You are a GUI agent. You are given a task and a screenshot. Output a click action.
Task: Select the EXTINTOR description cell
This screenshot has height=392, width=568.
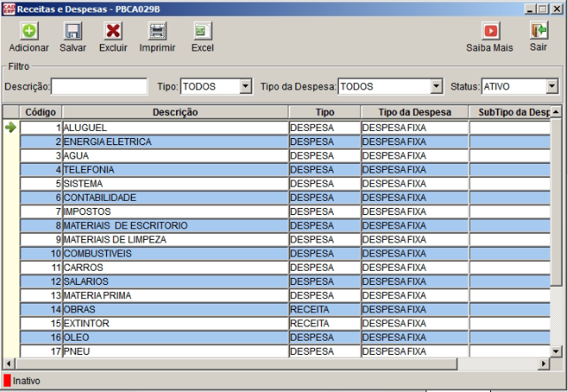[175, 324]
